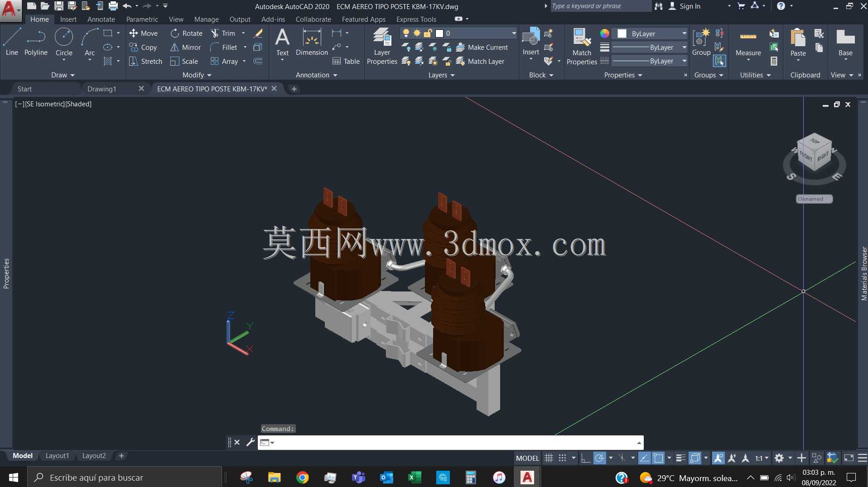Screen dimensions: 868x487
Task: Insert a Table object
Action: coord(346,61)
